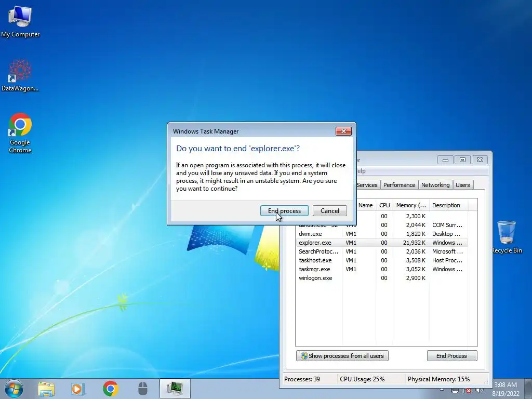Image resolution: width=532 pixels, height=399 pixels.
Task: Open Windows Explorer from the taskbar
Action: 46,389
